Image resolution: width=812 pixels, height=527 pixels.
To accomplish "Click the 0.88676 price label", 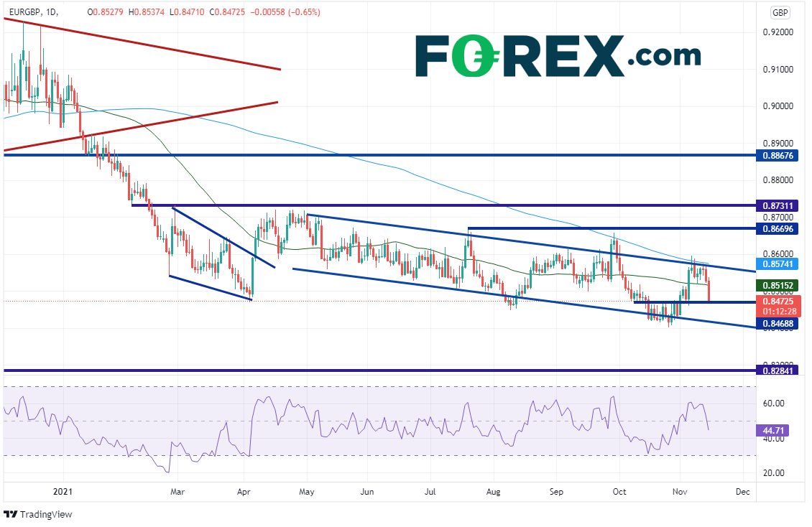I will pos(779,155).
